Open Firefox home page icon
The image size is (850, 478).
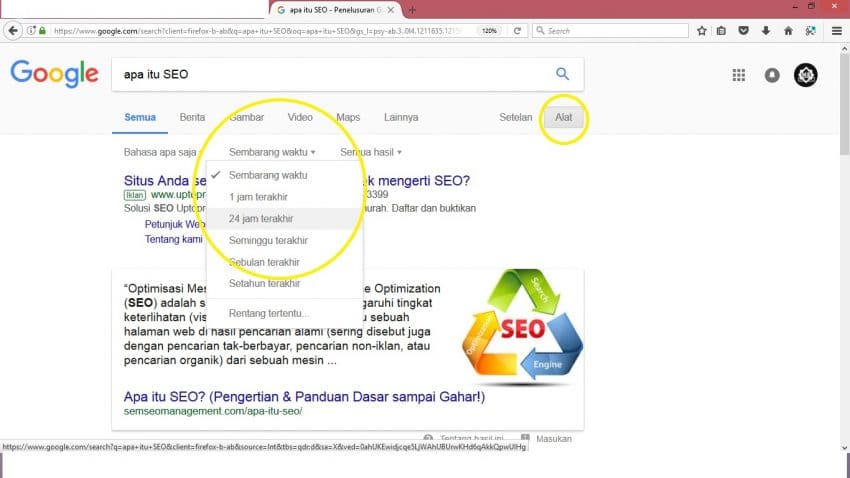788,31
